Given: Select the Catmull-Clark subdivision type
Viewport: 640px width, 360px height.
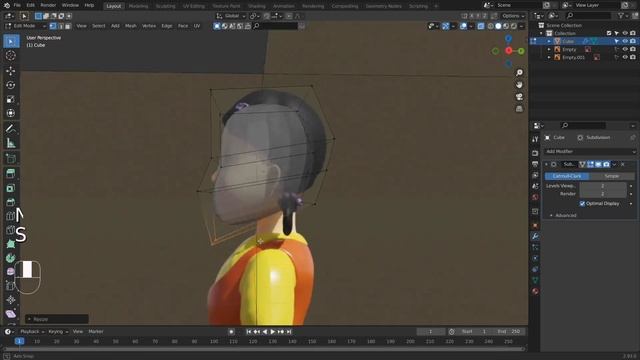Looking at the screenshot, I should point(567,176).
